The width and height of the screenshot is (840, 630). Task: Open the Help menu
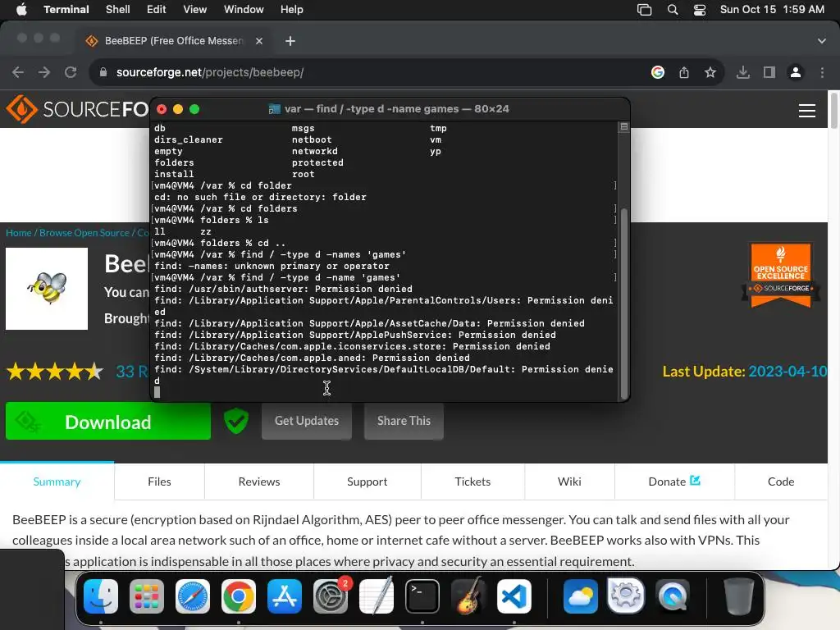(291, 10)
